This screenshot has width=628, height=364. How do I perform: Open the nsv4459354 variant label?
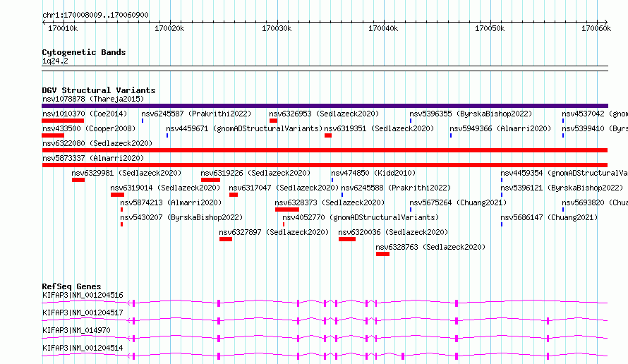point(564,173)
